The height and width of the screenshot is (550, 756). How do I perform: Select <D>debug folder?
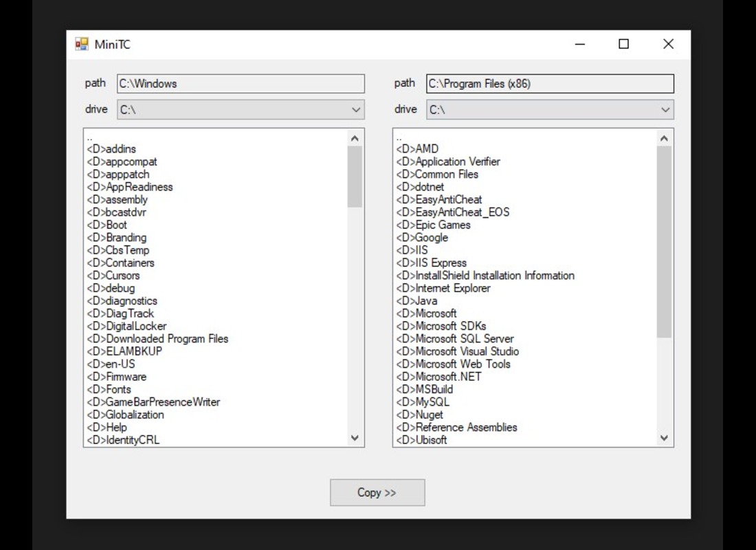111,288
